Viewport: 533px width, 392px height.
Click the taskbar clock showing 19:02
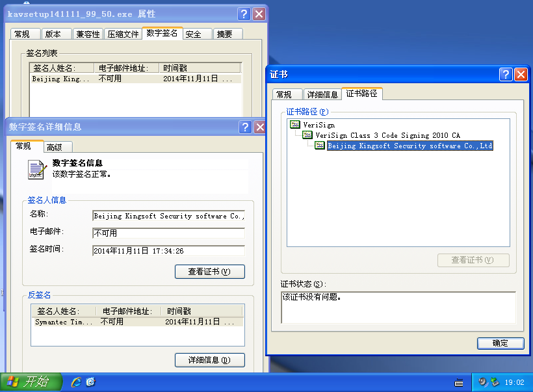514,382
